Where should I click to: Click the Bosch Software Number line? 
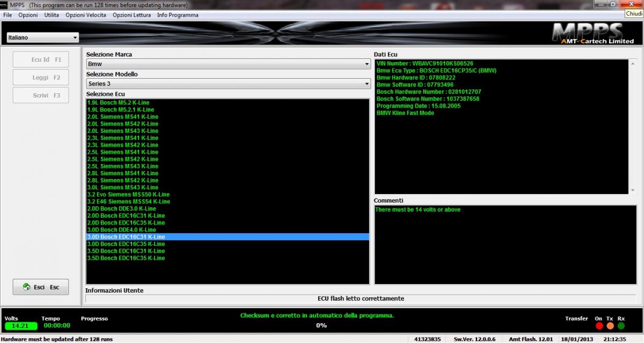pos(428,99)
